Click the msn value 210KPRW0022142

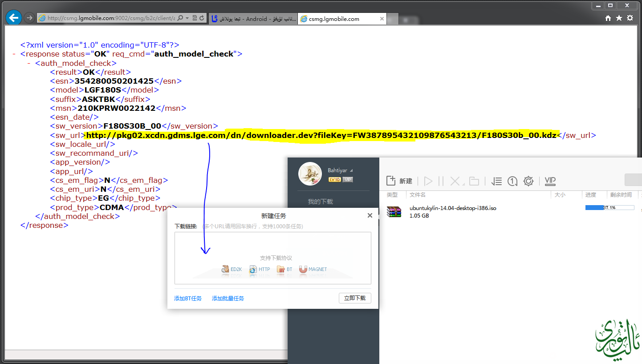click(x=117, y=108)
